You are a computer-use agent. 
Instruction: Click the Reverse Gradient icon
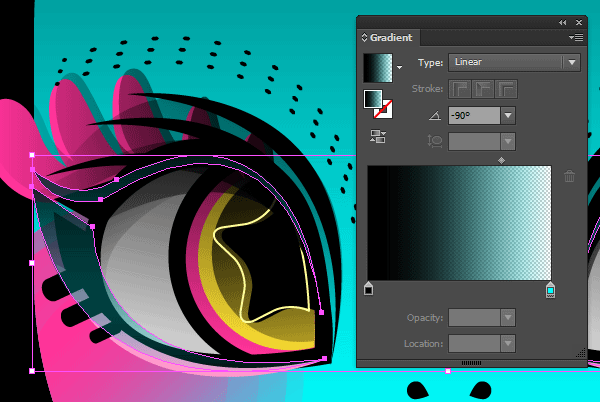(378, 137)
